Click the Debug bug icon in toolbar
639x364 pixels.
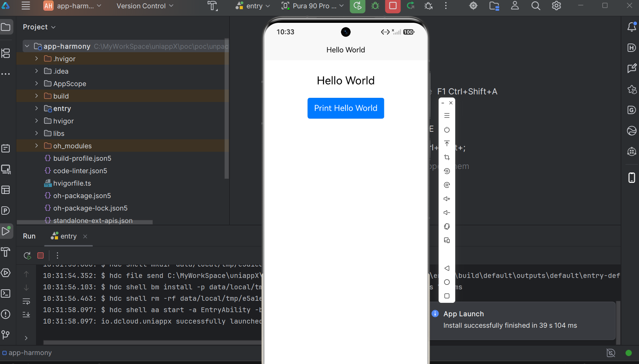(x=375, y=6)
